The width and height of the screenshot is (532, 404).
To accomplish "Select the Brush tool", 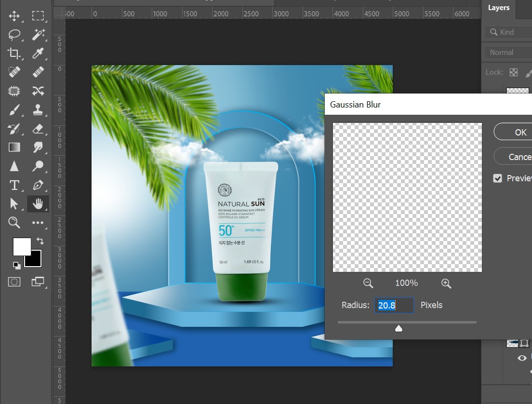I will click(14, 110).
